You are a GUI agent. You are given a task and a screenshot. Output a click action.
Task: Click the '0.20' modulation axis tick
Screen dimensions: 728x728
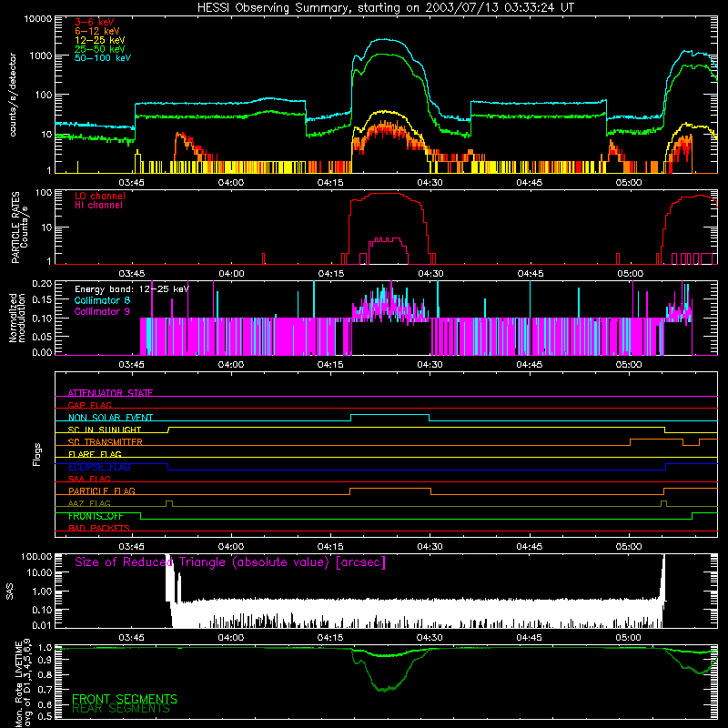point(42,284)
